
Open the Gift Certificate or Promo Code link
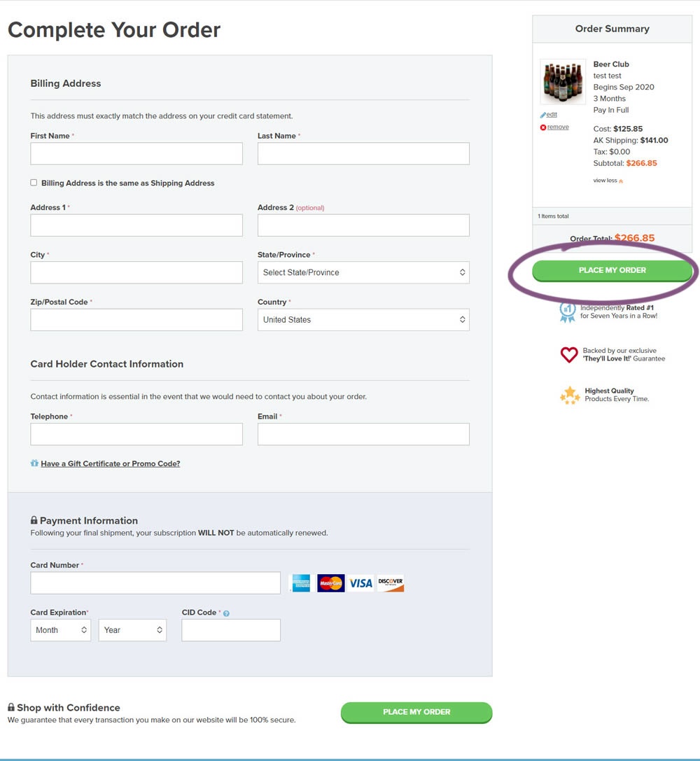coord(110,463)
